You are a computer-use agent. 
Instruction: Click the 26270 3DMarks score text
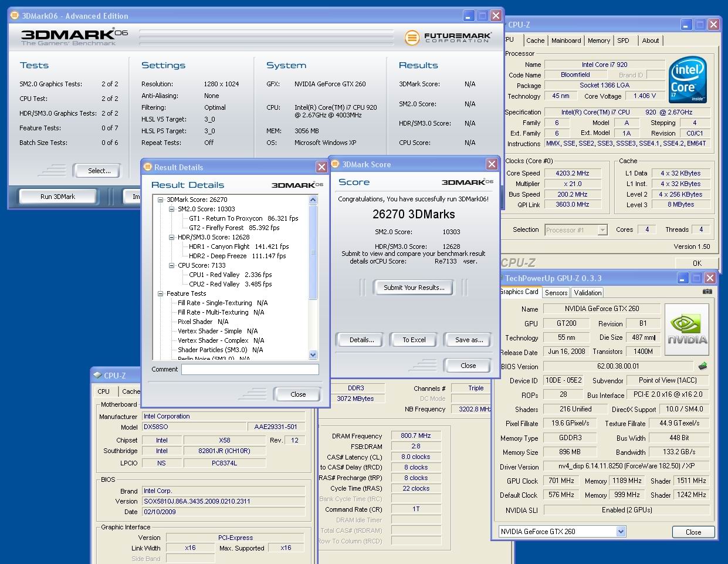coord(414,214)
